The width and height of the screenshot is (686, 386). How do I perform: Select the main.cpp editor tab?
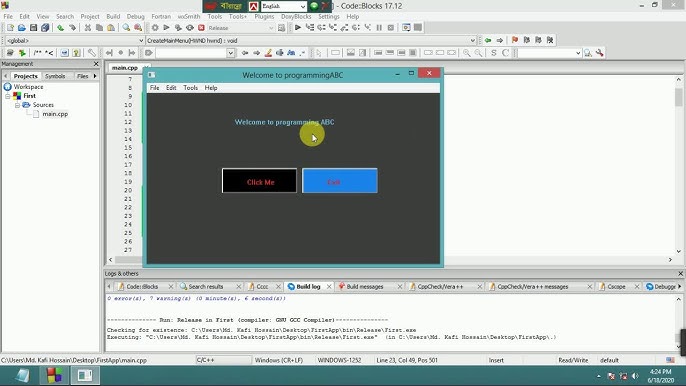point(125,68)
